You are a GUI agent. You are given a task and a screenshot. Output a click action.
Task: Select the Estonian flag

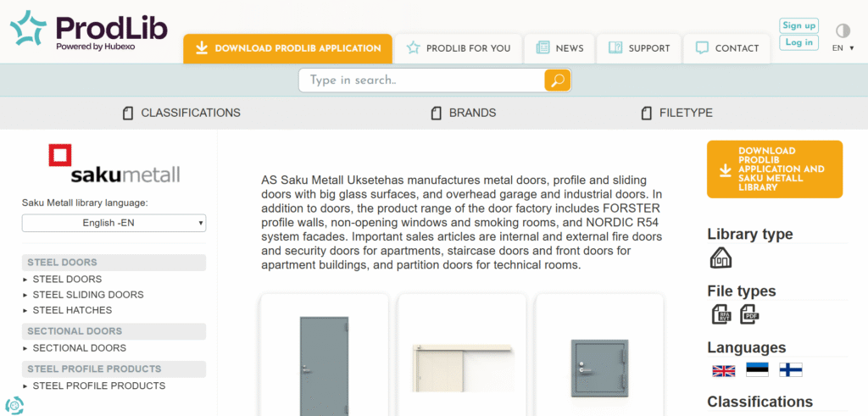757,370
